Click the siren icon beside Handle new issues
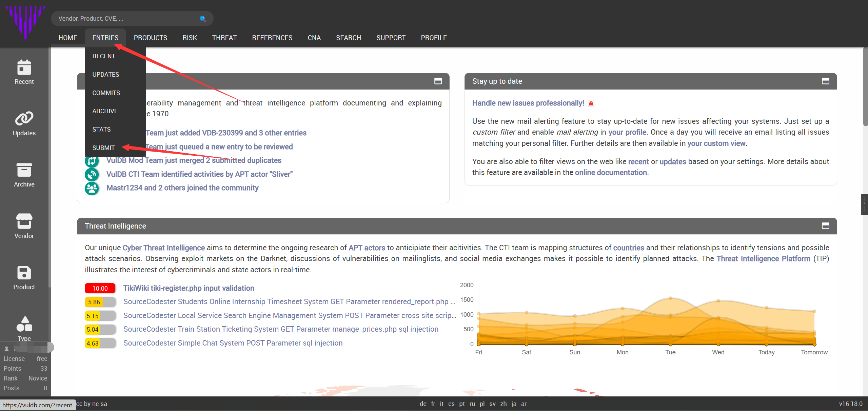Viewport: 868px width, 411px height. tap(591, 103)
